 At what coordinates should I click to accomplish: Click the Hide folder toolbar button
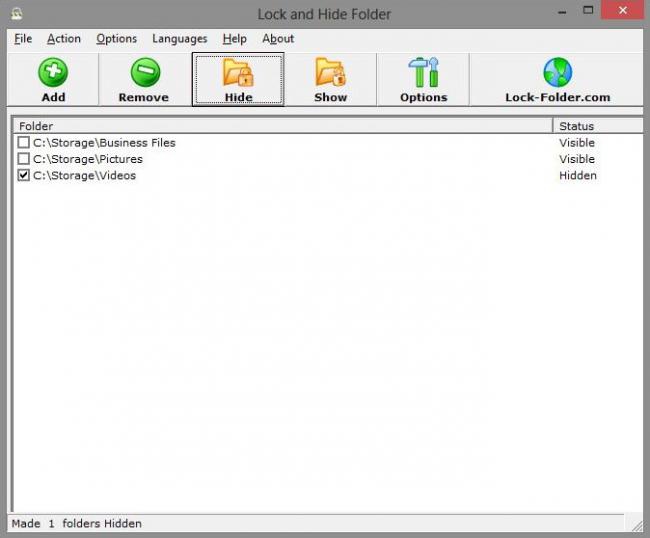point(238,80)
